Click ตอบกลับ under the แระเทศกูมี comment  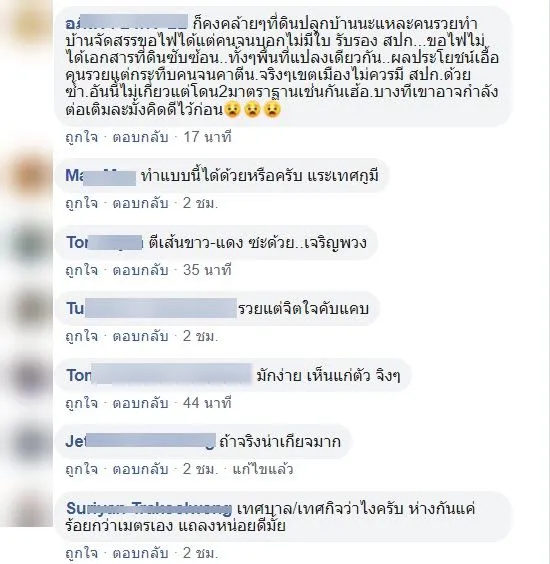coord(141,204)
